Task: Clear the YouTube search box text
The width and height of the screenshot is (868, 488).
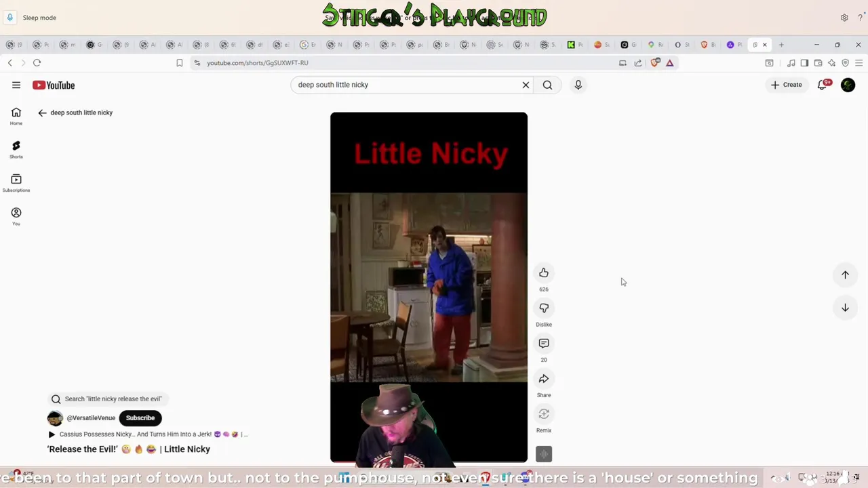Action: (x=526, y=85)
